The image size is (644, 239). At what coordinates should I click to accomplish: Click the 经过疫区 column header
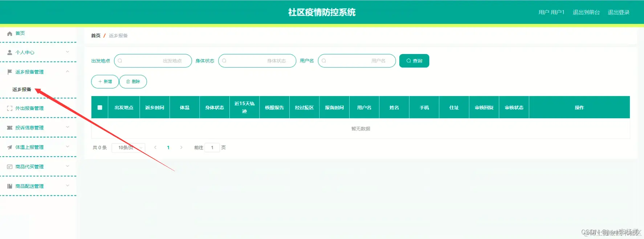(x=304, y=107)
